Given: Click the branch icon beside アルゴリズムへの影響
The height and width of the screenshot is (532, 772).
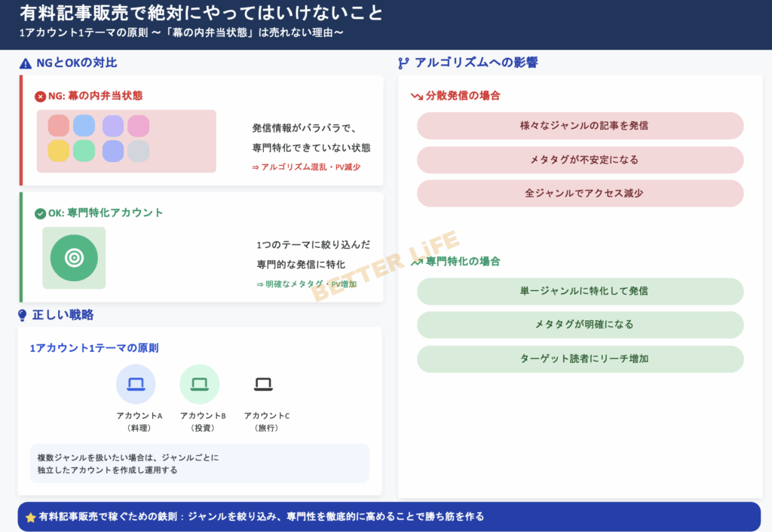Looking at the screenshot, I should (x=403, y=63).
